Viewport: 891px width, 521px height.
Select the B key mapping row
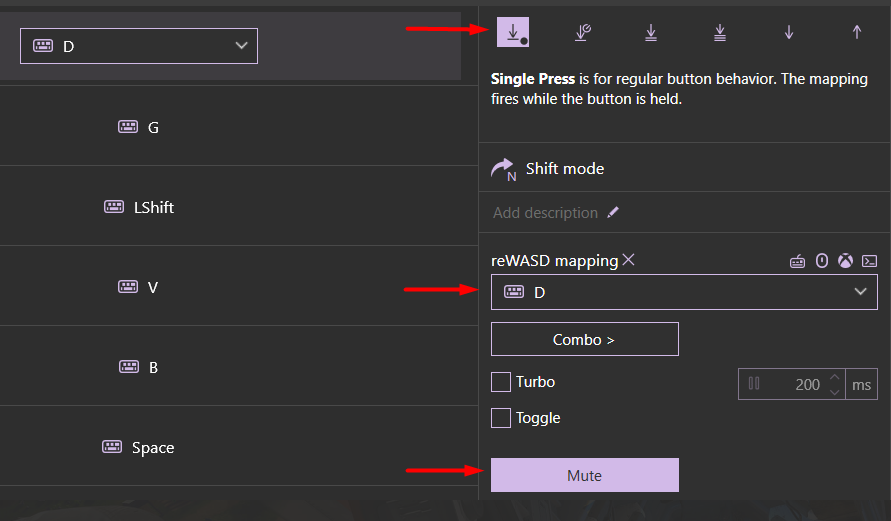click(x=239, y=366)
